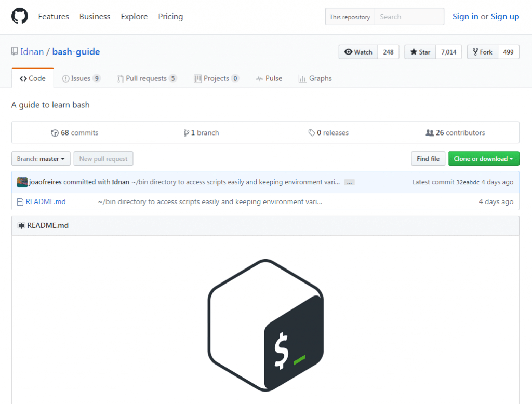View the 0 releases page
The height and width of the screenshot is (404, 532).
click(x=328, y=132)
